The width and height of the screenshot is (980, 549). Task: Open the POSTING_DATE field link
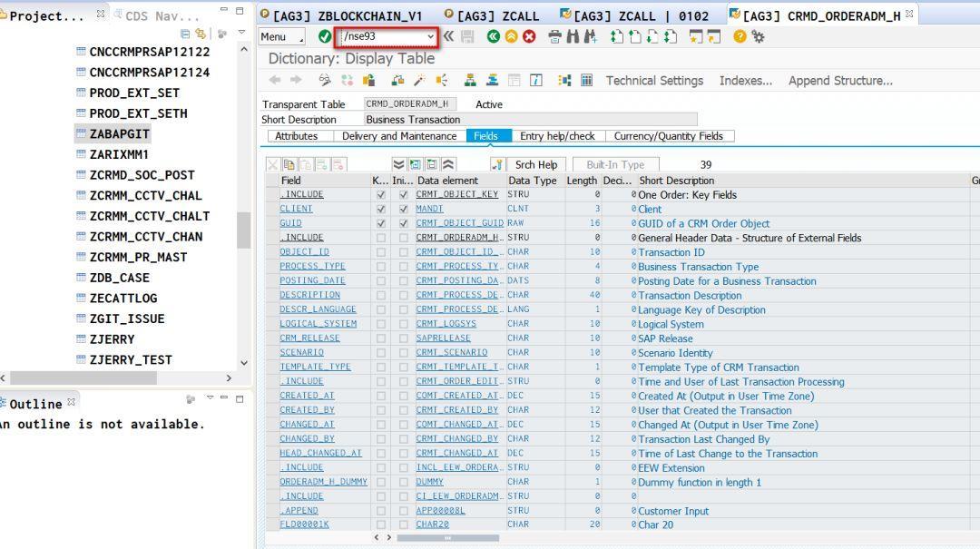pos(312,280)
